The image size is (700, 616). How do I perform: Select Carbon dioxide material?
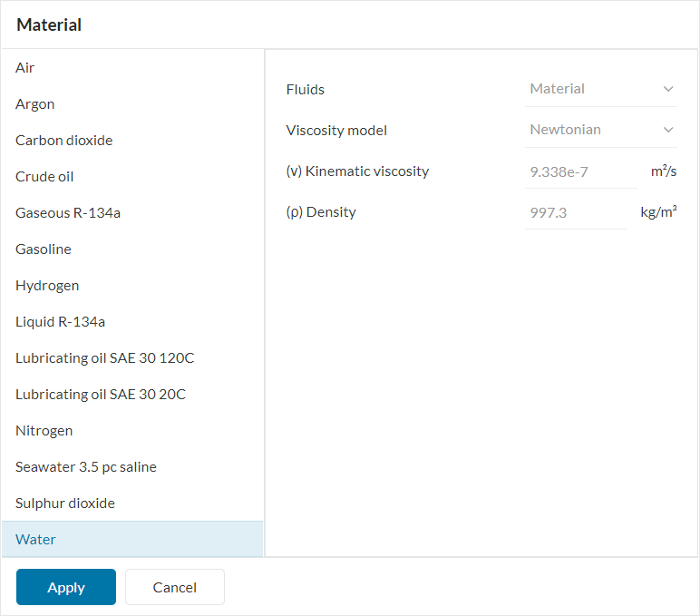pos(64,141)
